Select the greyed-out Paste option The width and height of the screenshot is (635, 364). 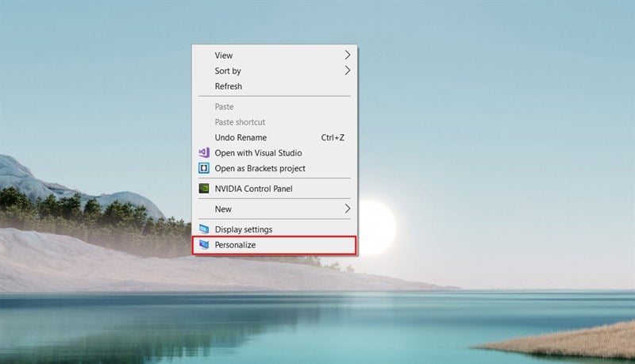[225, 107]
